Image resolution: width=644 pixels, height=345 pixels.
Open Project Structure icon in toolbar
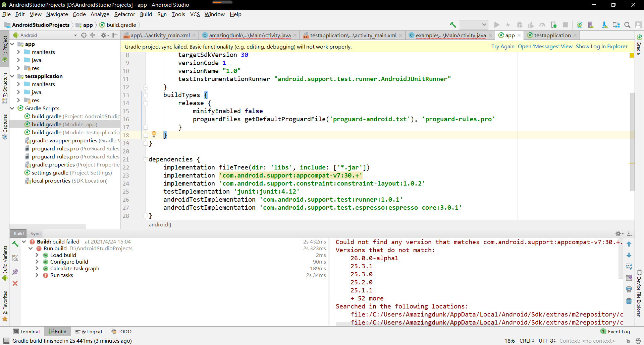(x=616, y=25)
